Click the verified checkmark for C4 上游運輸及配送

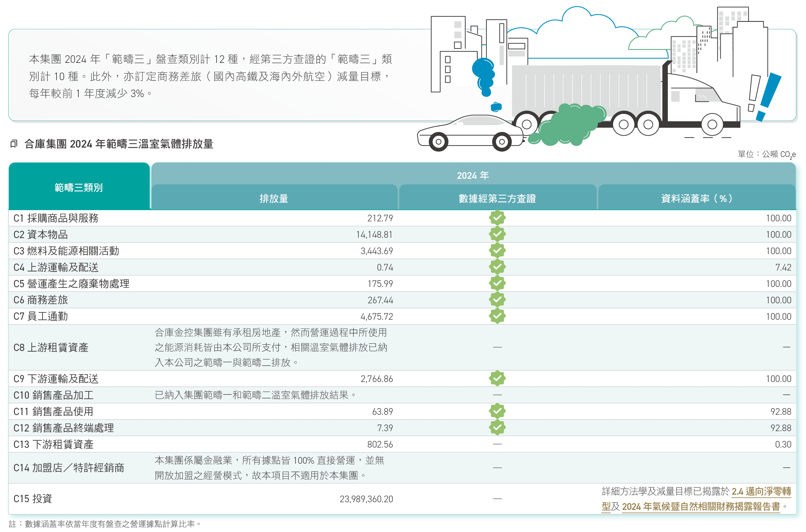coord(497,267)
